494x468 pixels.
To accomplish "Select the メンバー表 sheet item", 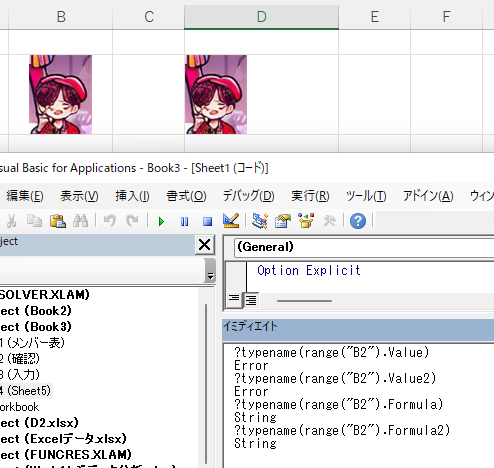I will tap(32, 343).
